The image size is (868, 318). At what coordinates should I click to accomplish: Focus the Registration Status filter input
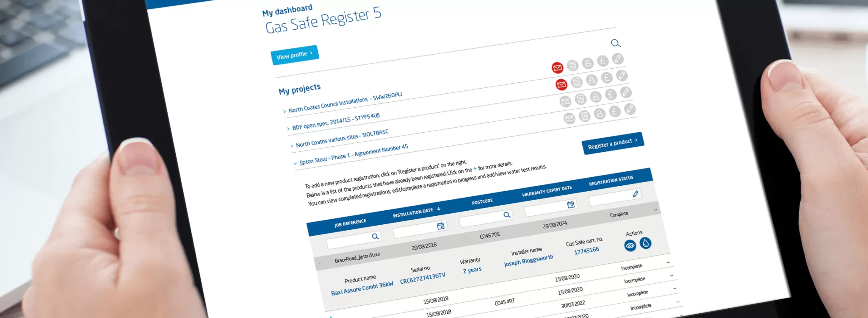[615, 197]
